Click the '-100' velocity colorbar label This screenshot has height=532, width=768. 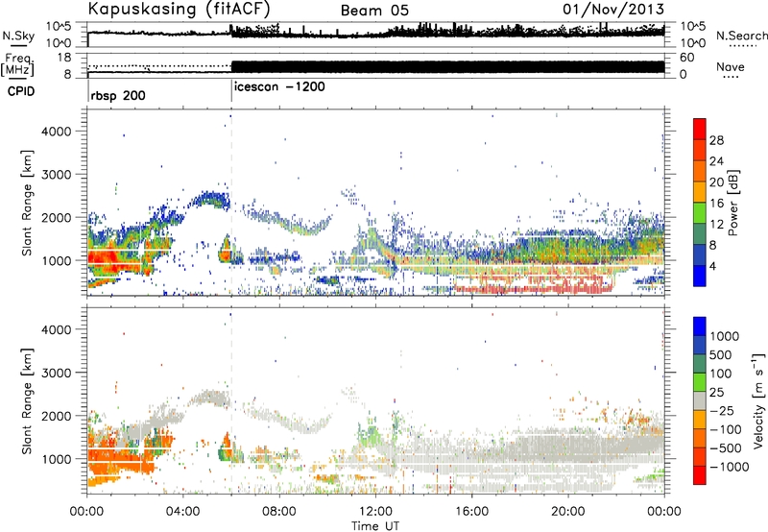click(726, 429)
